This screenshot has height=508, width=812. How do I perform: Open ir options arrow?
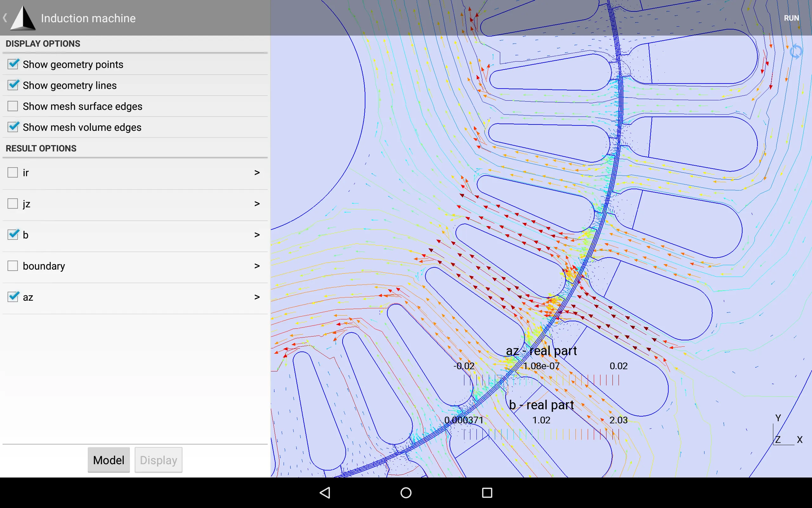pos(257,173)
